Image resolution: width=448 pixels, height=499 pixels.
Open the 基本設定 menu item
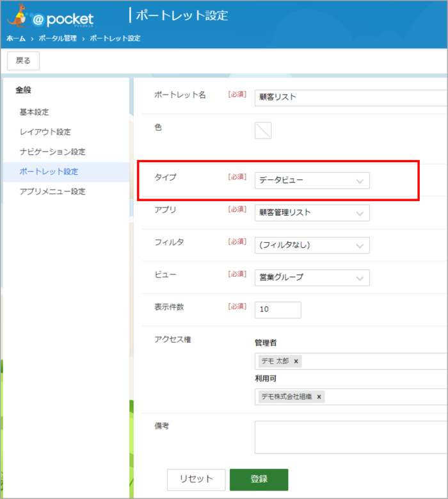coord(35,112)
